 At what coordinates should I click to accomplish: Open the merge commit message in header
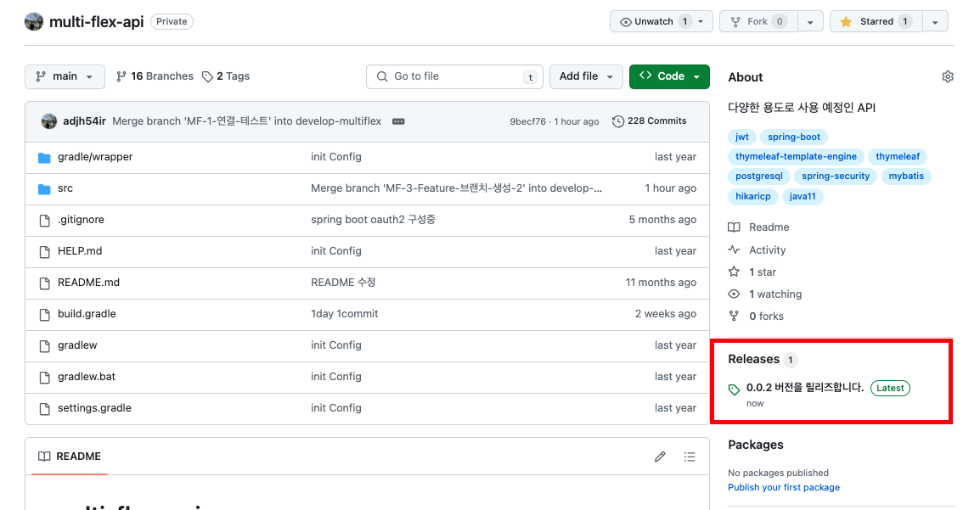247,121
